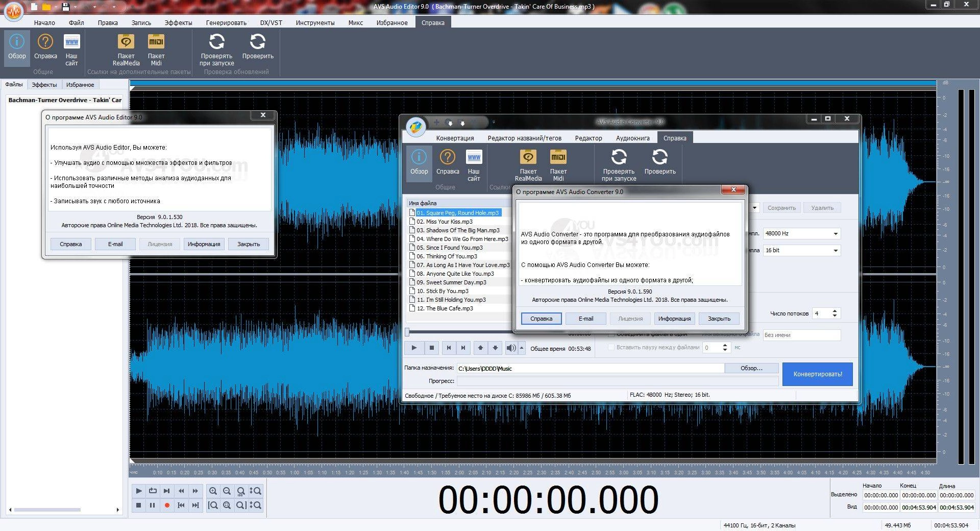Play selected file in Audio Converter player
Screen dimensions: 980x531
(x=414, y=348)
